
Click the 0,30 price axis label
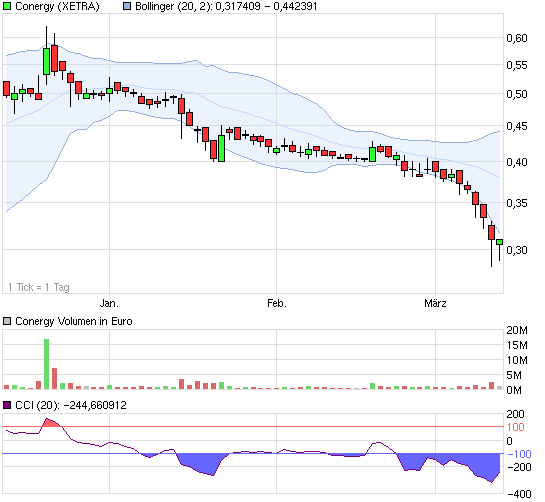[517, 250]
